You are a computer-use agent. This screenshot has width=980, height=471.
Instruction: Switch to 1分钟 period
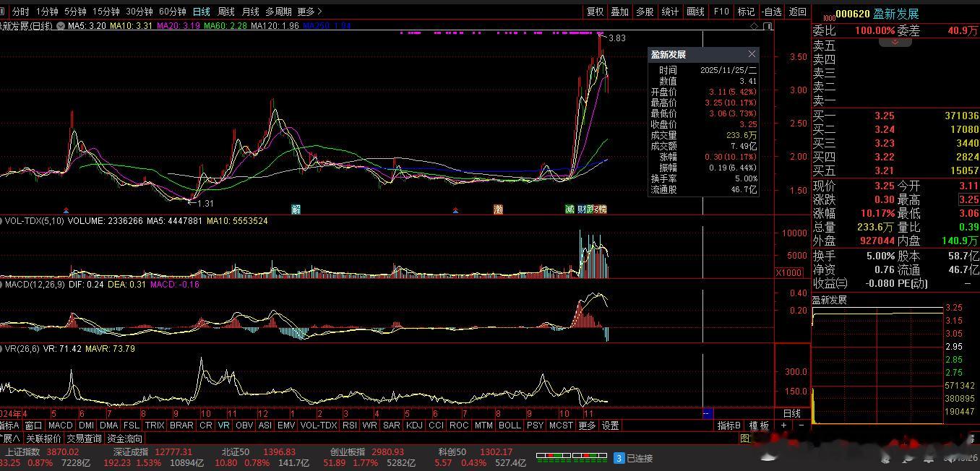(47, 12)
